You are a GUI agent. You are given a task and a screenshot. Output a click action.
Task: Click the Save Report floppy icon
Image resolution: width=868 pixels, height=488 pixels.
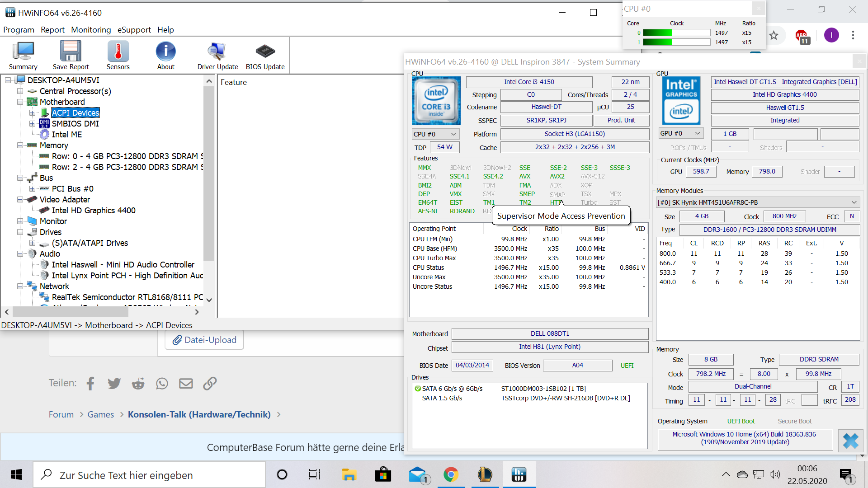71,55
